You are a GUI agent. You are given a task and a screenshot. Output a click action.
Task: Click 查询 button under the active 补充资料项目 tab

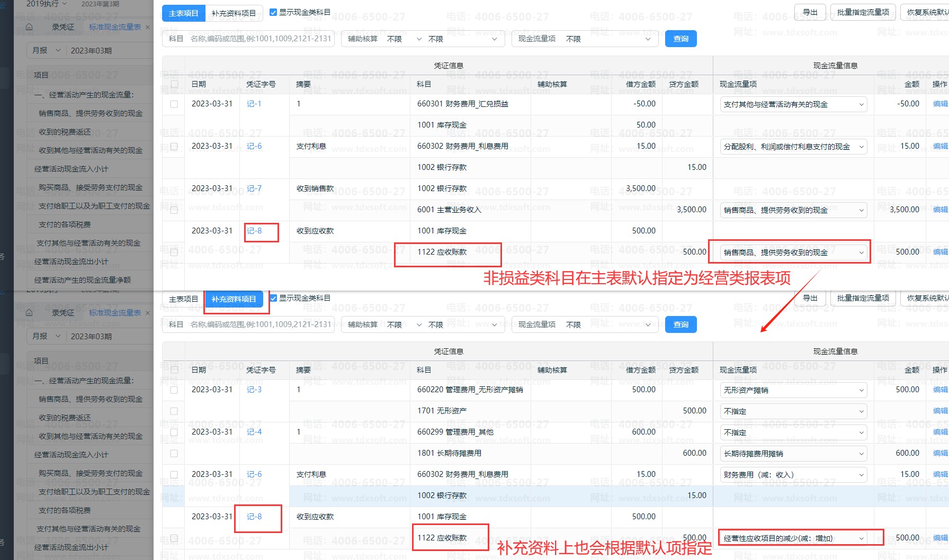(681, 324)
